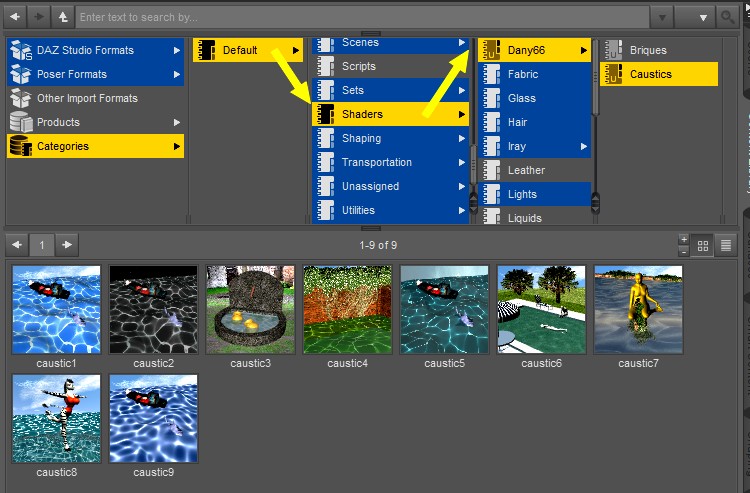
Task: Click the Categories database icon
Action: point(21,146)
